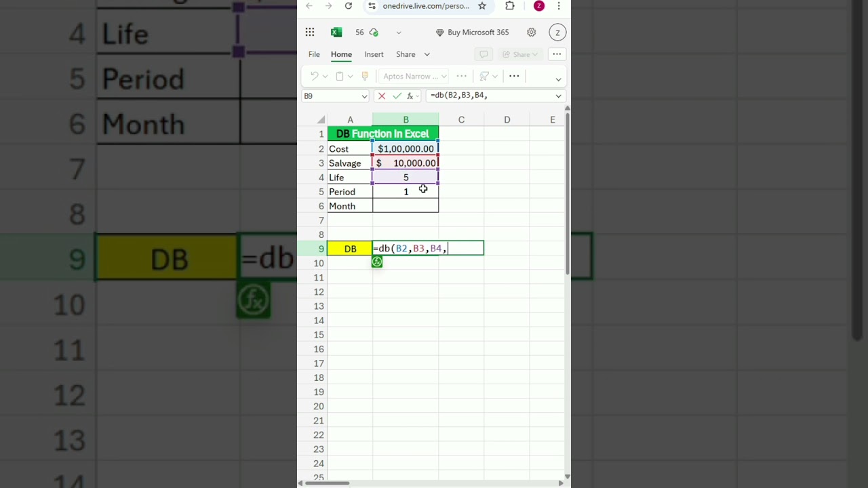Expand Sort and Filter dropdown arrow

point(494,77)
